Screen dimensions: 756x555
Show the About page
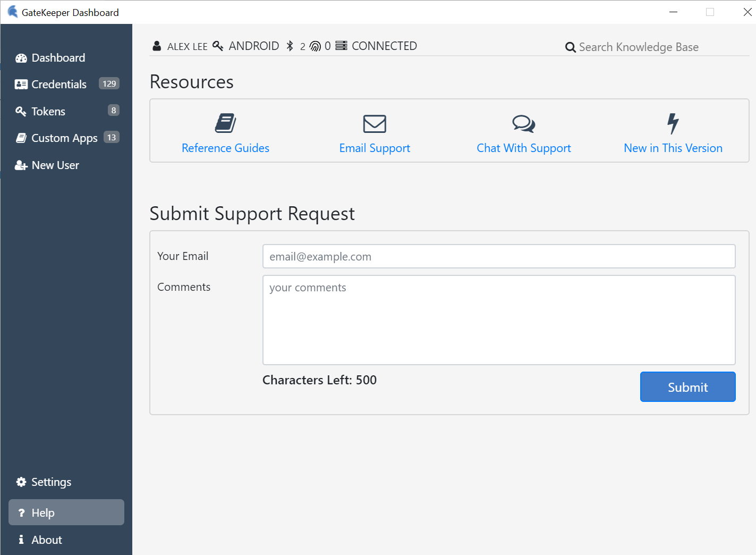pyautogui.click(x=47, y=540)
